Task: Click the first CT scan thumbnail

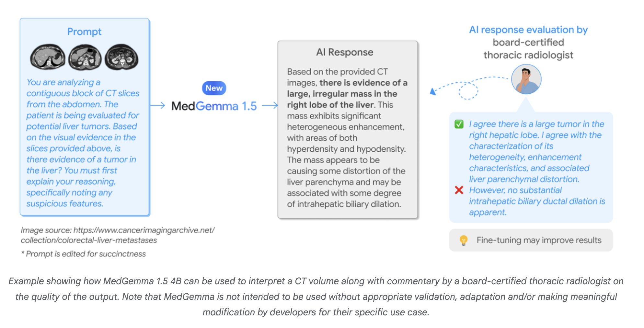Action: (48, 57)
